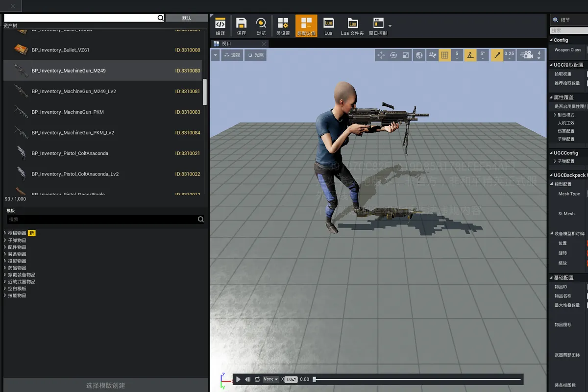Click the 默认 button
This screenshot has width=588, height=392.
[187, 18]
